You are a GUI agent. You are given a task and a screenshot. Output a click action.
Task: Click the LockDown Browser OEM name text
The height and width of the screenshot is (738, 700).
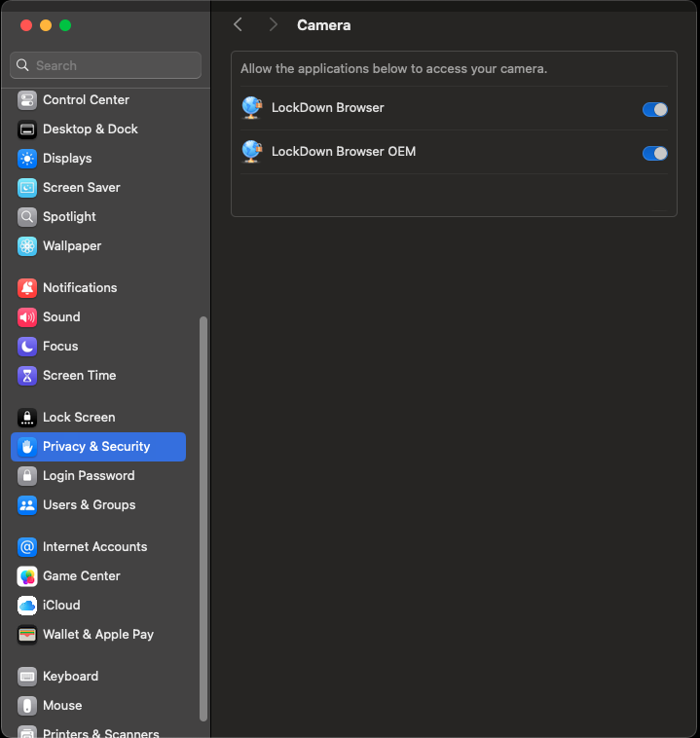pos(344,152)
